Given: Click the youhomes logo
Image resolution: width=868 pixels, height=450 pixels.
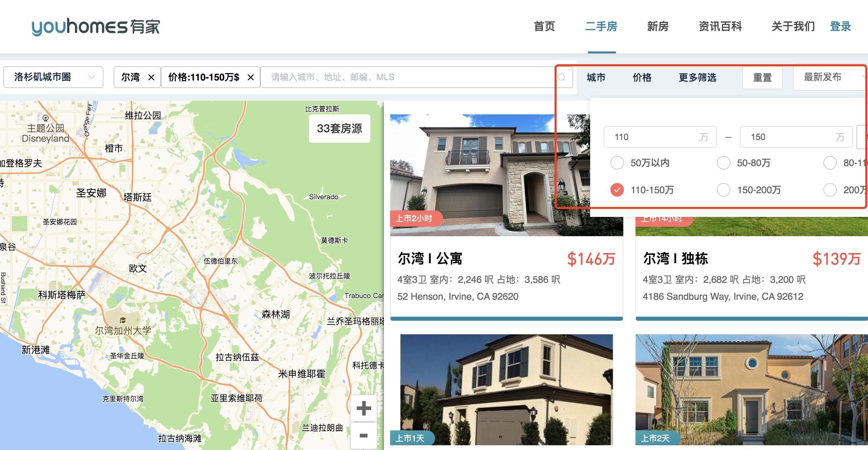Looking at the screenshot, I should (x=96, y=27).
